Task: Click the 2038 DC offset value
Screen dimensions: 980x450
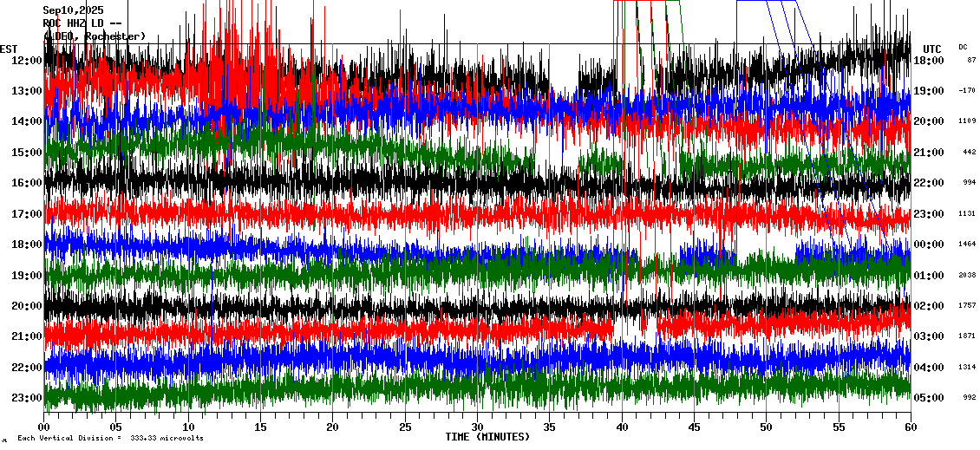Action: pos(967,275)
